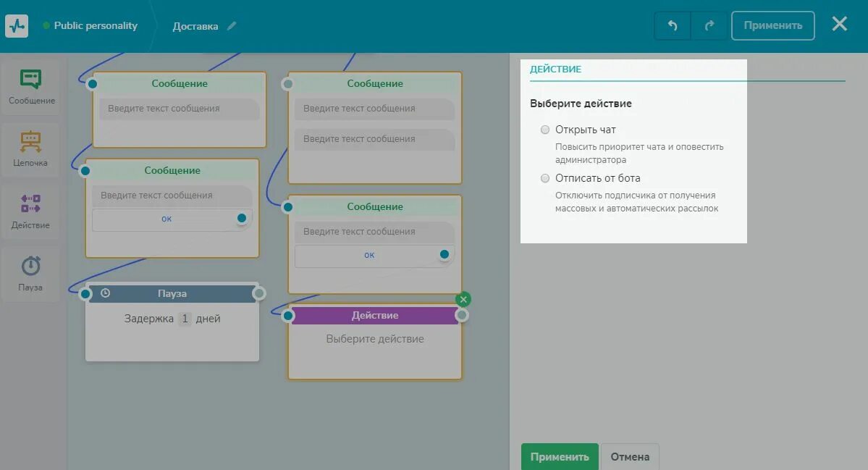Click the connector dot on the right ок button
Screen dimensions: 868x470
point(444,255)
